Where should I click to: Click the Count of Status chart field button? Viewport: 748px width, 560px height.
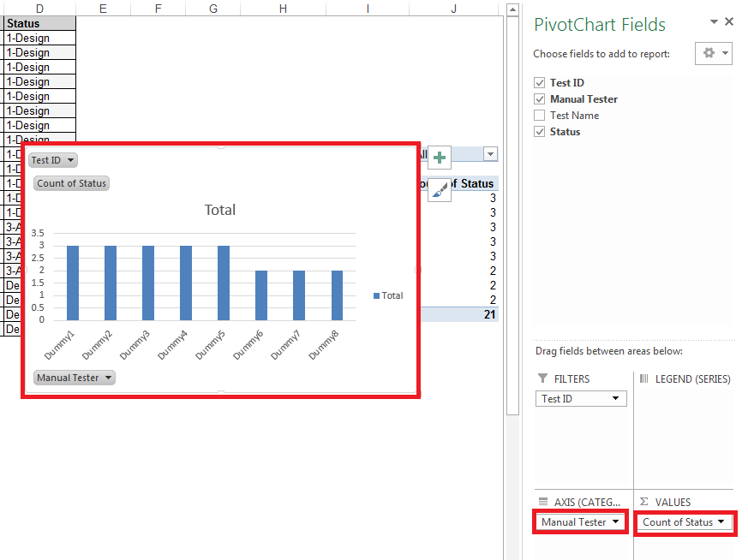click(72, 183)
